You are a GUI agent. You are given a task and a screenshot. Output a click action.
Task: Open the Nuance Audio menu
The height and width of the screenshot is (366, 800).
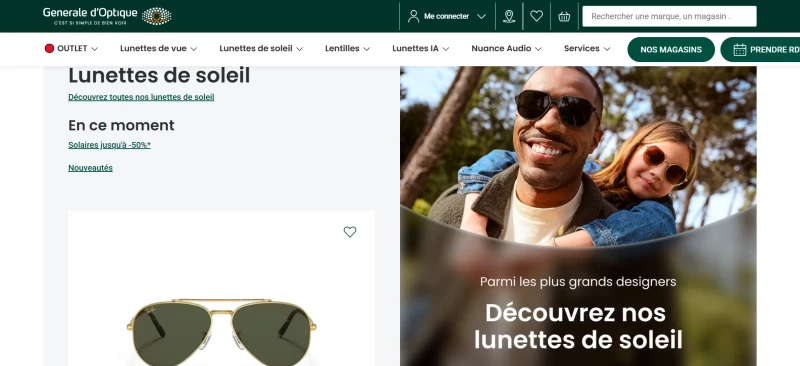[501, 48]
